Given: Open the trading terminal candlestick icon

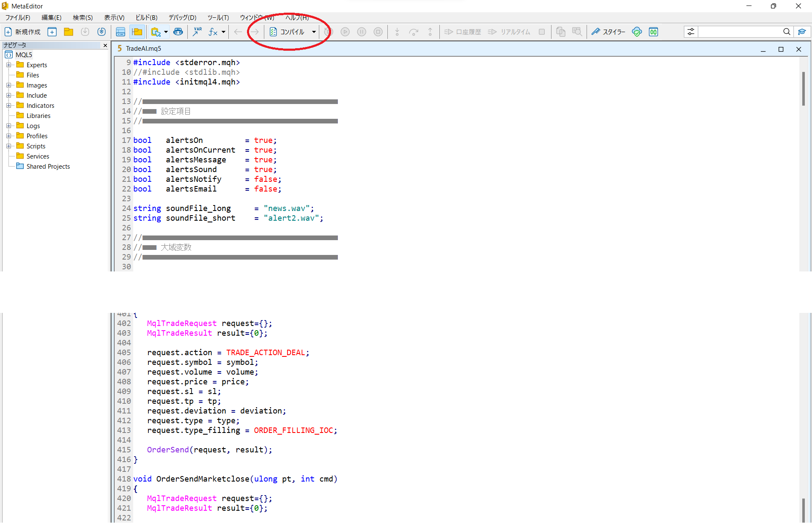Looking at the screenshot, I should point(653,32).
